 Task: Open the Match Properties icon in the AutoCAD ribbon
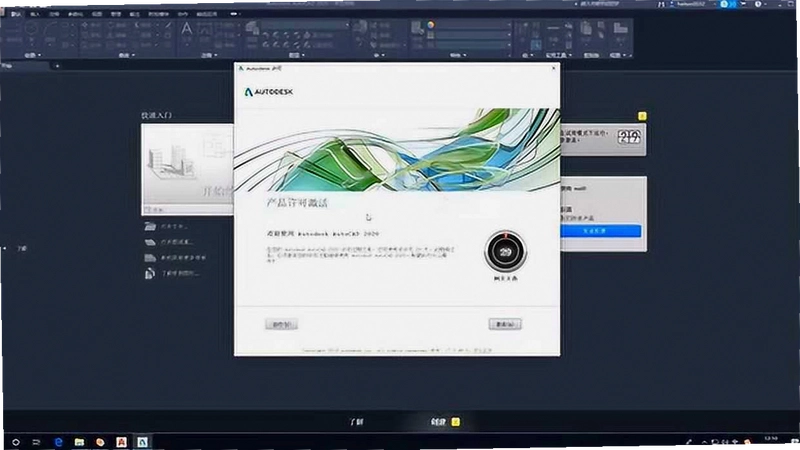[x=418, y=28]
